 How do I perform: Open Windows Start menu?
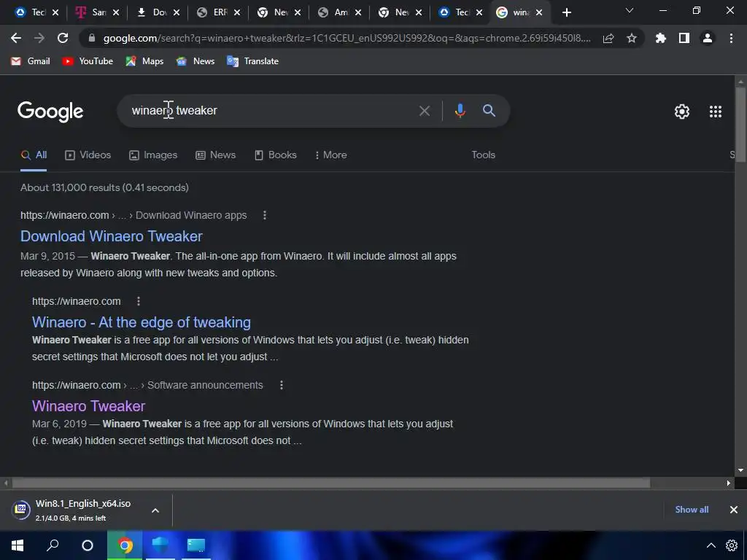point(18,545)
